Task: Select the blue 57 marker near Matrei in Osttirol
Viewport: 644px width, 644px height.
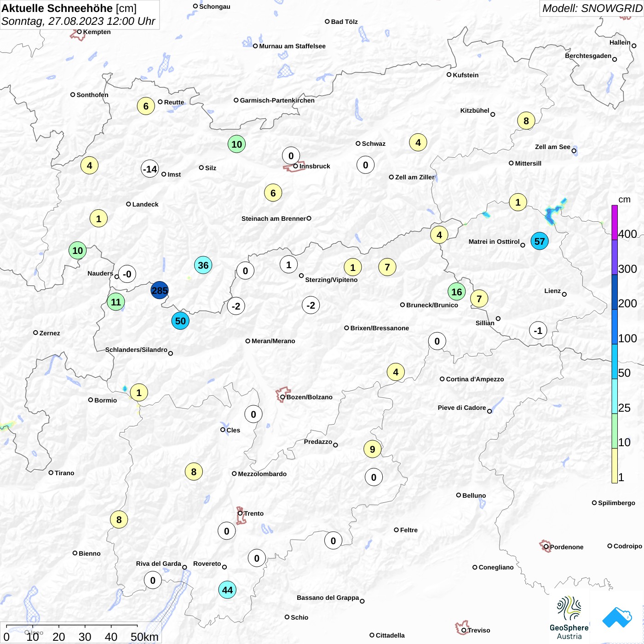Action: (x=540, y=241)
